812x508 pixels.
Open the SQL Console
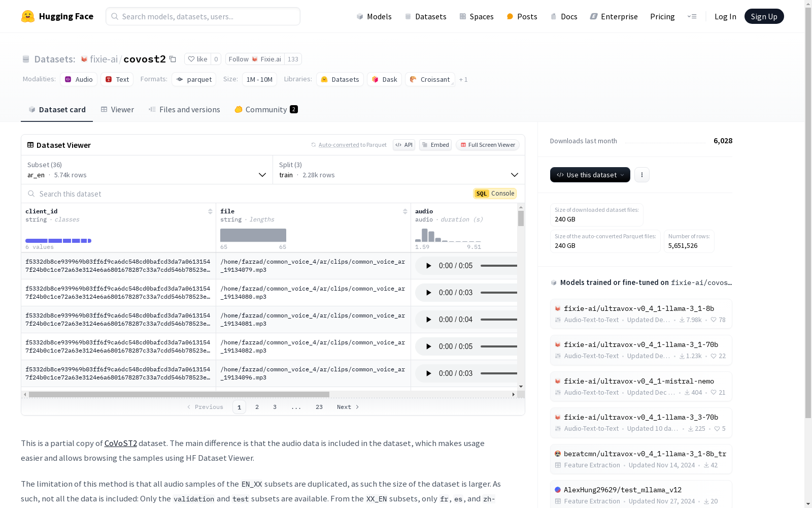coord(495,194)
